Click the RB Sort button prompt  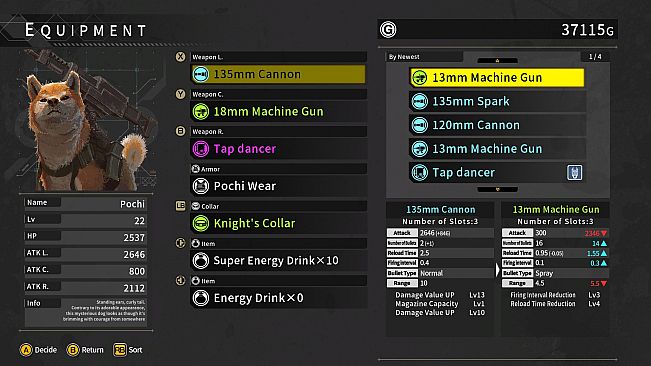pyautogui.click(x=128, y=350)
